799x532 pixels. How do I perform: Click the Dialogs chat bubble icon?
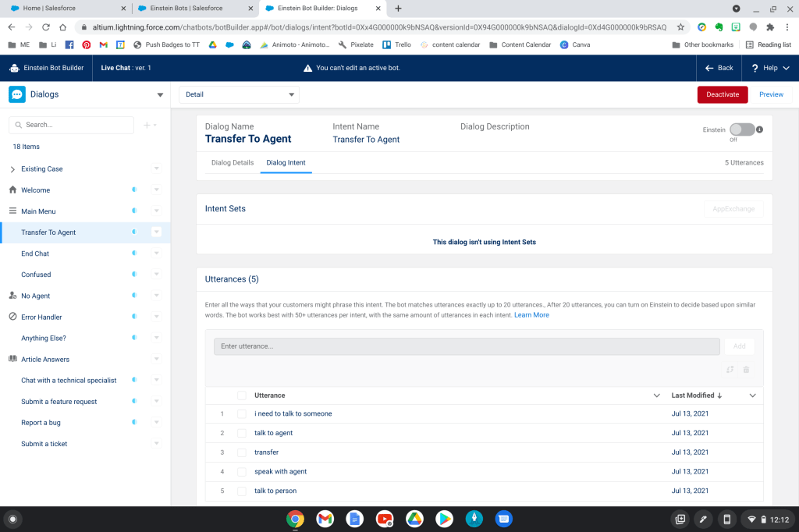coord(17,94)
